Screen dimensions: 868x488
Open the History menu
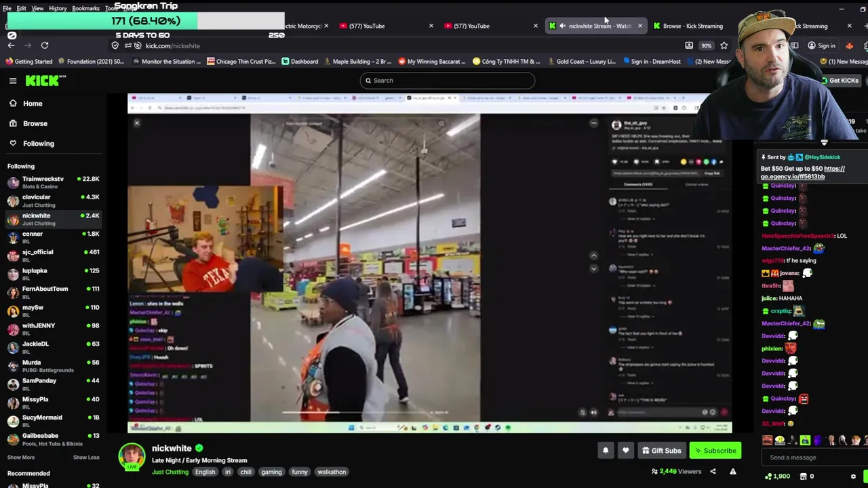58,8
